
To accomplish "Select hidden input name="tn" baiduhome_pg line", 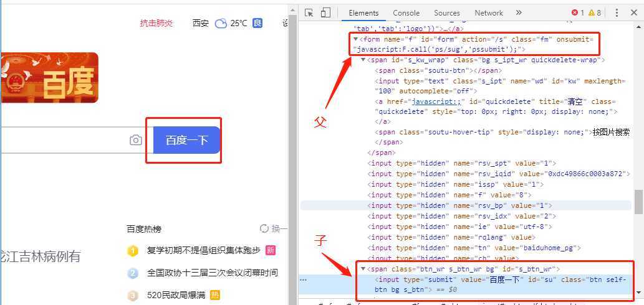I will [474, 248].
